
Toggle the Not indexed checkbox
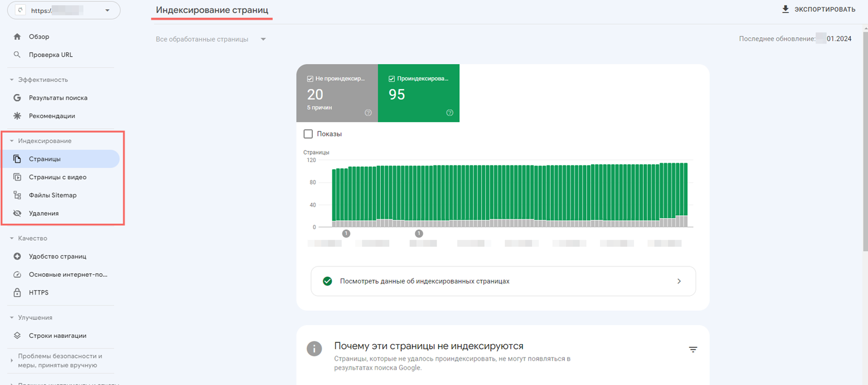click(x=311, y=78)
